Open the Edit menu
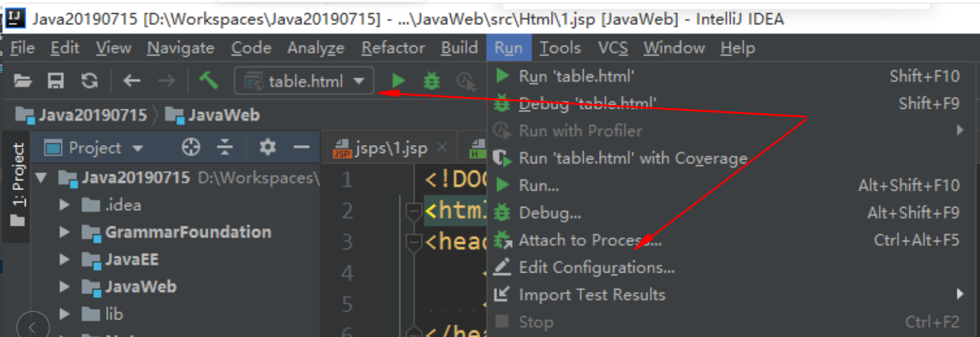980x337 pixels. (x=65, y=48)
